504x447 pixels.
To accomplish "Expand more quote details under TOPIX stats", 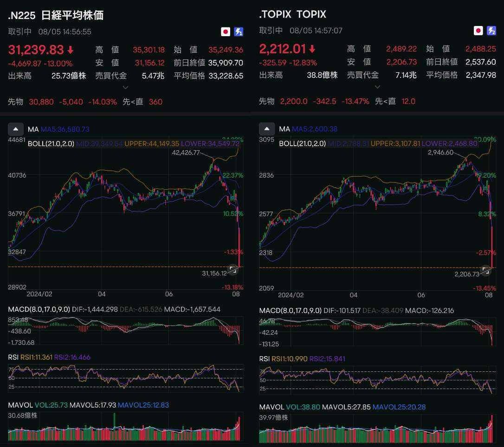I will [377, 87].
